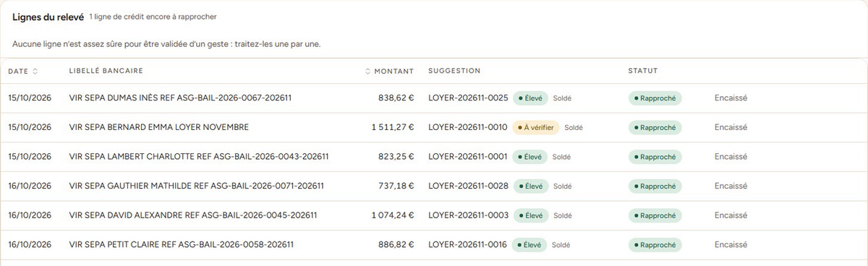Click the Élevé badge on LAMBERT CHARLOTTE row
The height and width of the screenshot is (266, 868).
pos(530,156)
